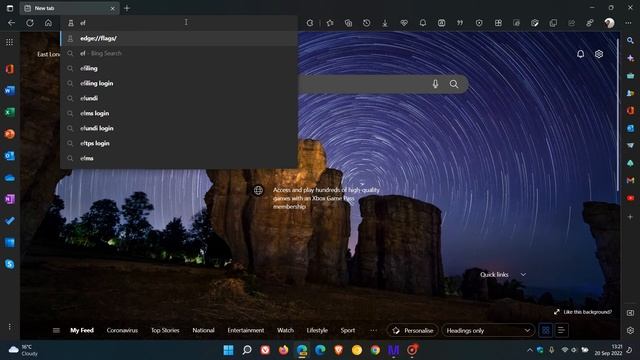
Task: Open the My Feed tab
Action: (82, 330)
